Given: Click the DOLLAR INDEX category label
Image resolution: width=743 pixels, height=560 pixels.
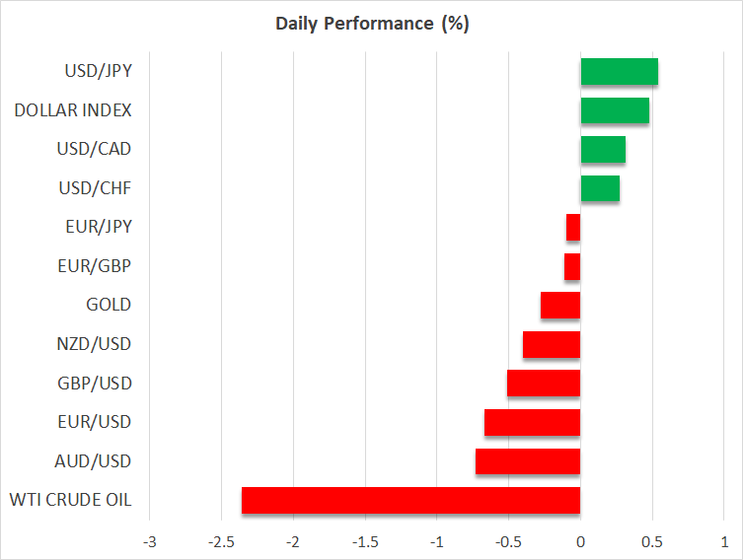Looking at the screenshot, I should coord(73,110).
